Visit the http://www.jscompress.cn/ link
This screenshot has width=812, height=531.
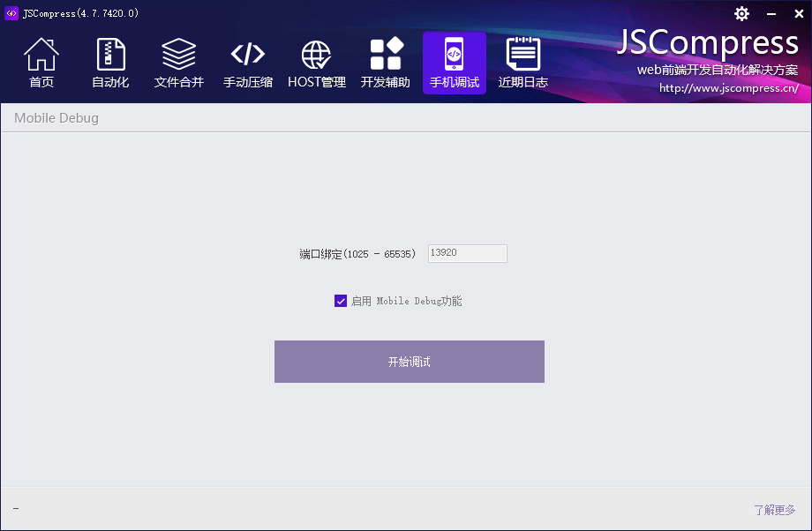click(x=729, y=88)
